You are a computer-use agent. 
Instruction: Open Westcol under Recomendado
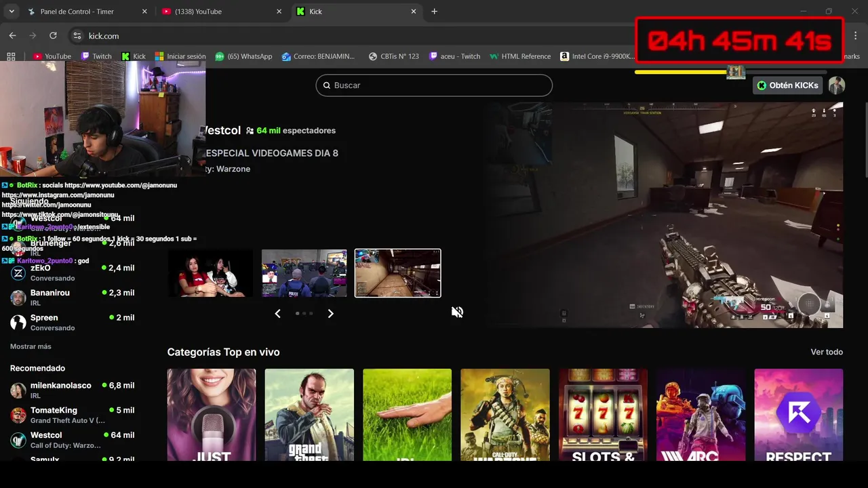(72, 440)
